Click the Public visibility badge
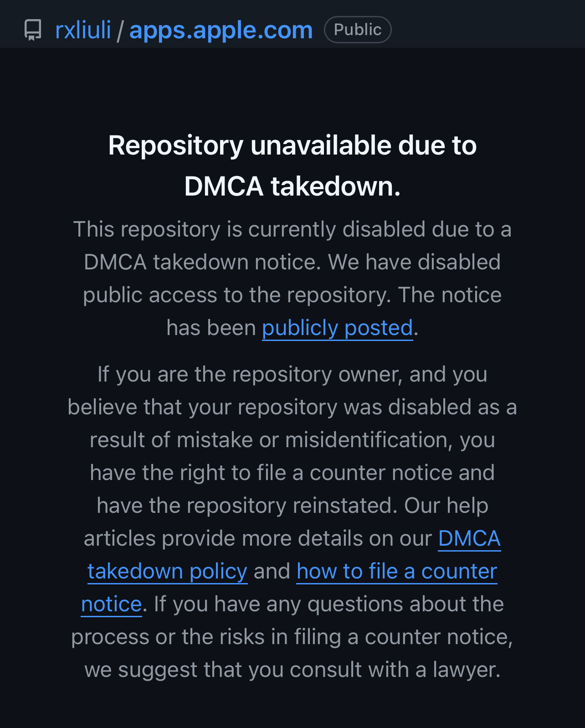 click(x=358, y=30)
